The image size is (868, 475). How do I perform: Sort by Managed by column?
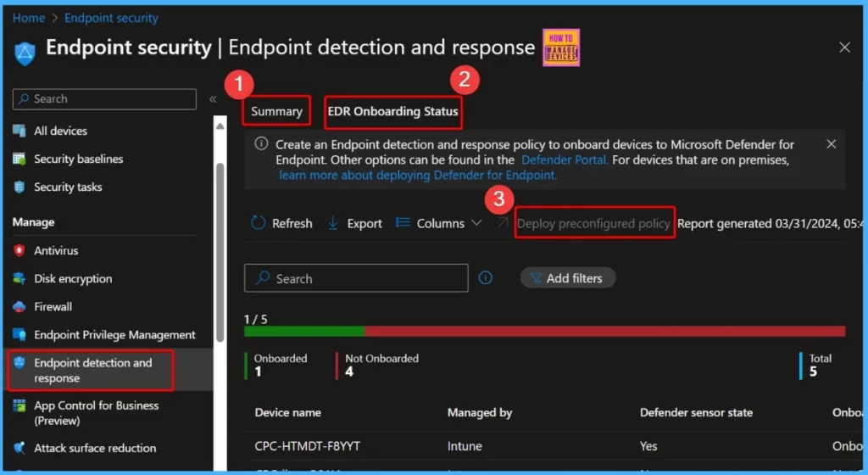tap(480, 412)
